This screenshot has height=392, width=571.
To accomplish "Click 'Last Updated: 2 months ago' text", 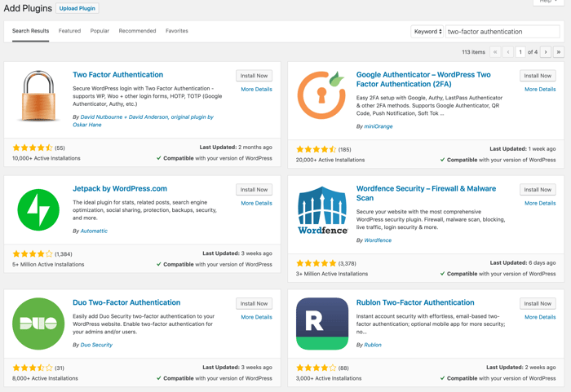I will click(236, 147).
